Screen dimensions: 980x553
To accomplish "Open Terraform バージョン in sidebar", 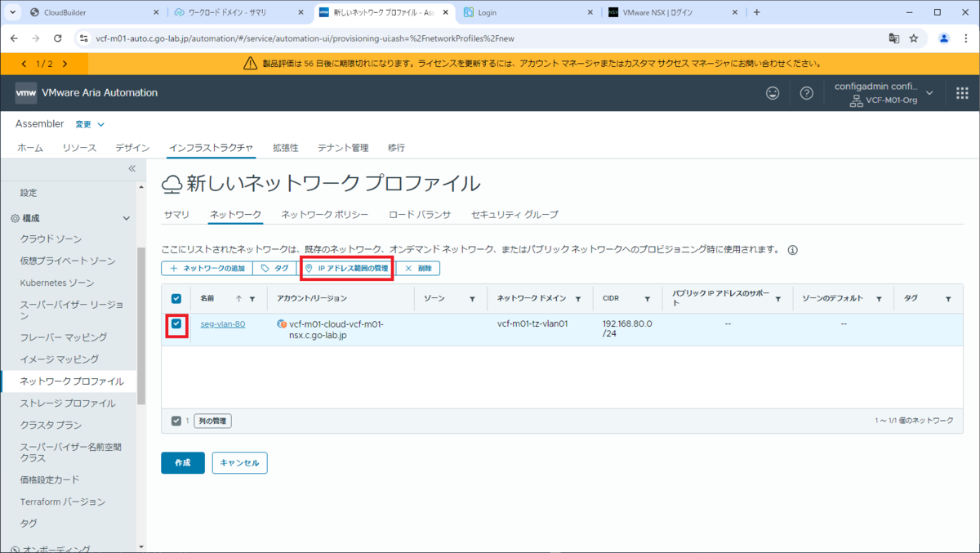I will pyautogui.click(x=63, y=502).
